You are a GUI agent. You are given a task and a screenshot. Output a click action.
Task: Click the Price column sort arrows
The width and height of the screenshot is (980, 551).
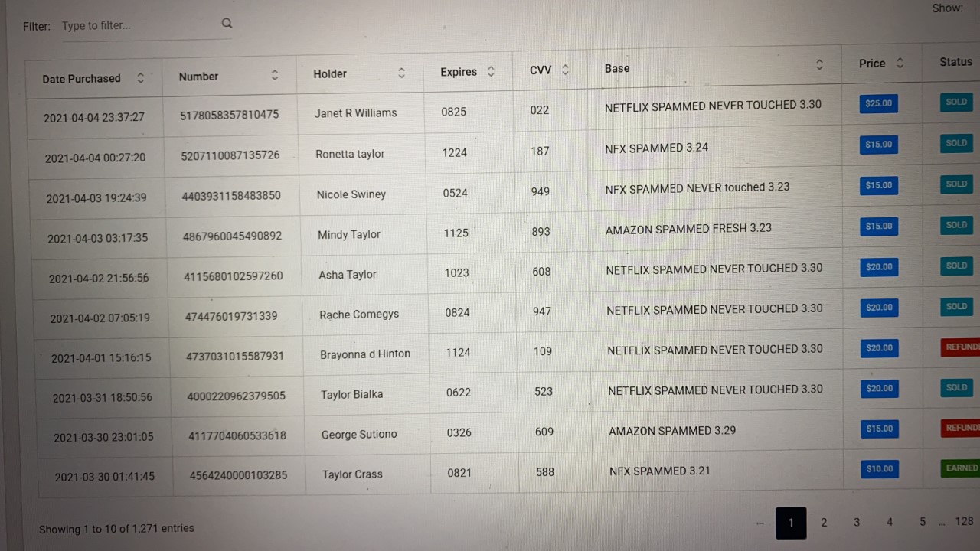pyautogui.click(x=900, y=64)
